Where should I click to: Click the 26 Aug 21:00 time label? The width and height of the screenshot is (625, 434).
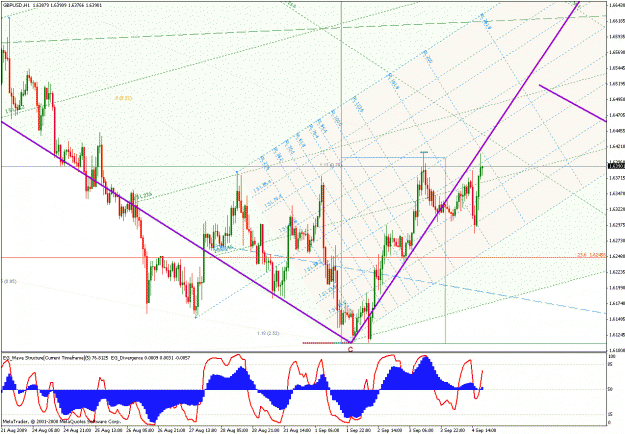click(171, 430)
